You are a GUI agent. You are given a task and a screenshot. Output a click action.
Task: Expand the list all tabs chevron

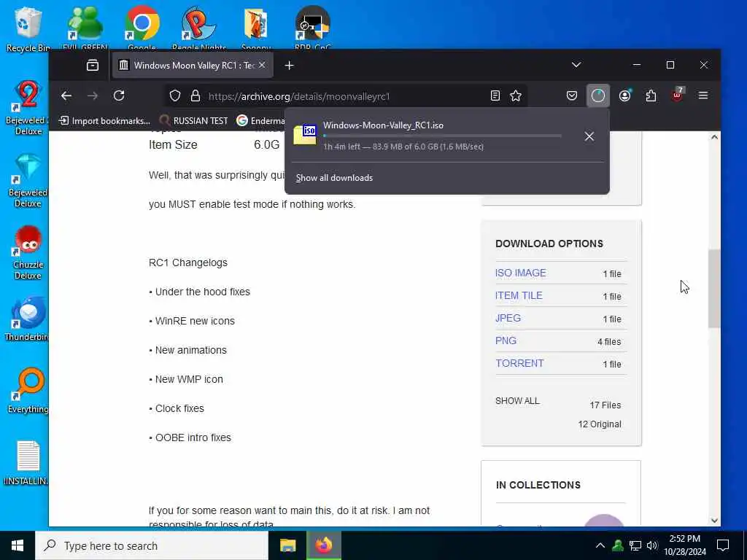pos(576,65)
